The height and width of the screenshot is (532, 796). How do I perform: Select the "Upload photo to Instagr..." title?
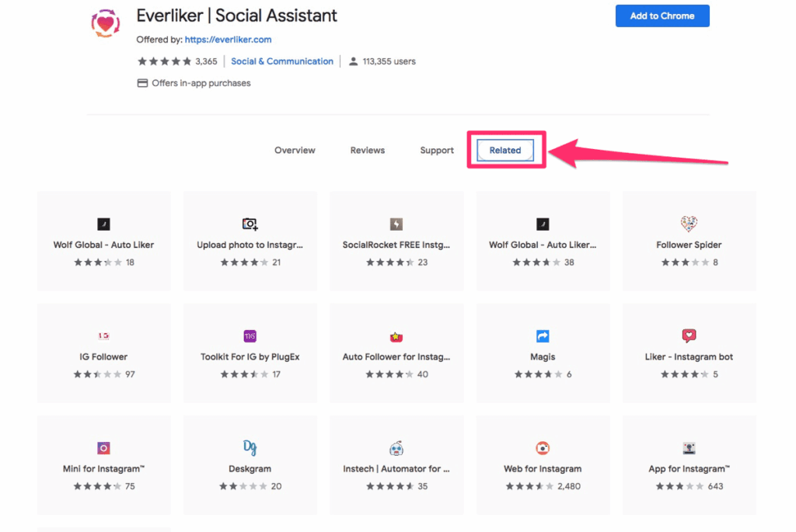point(250,245)
